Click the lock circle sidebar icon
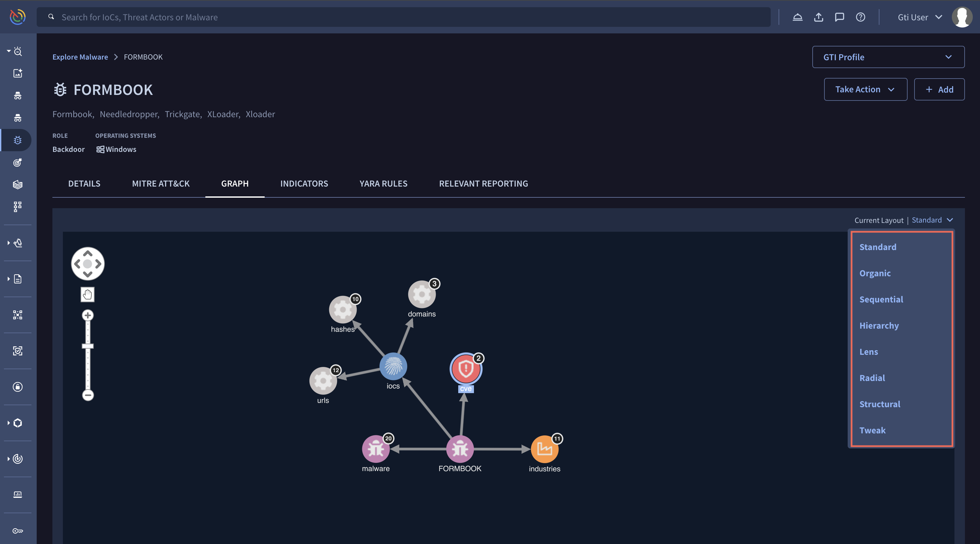Viewport: 980px width, 544px height. (18, 387)
